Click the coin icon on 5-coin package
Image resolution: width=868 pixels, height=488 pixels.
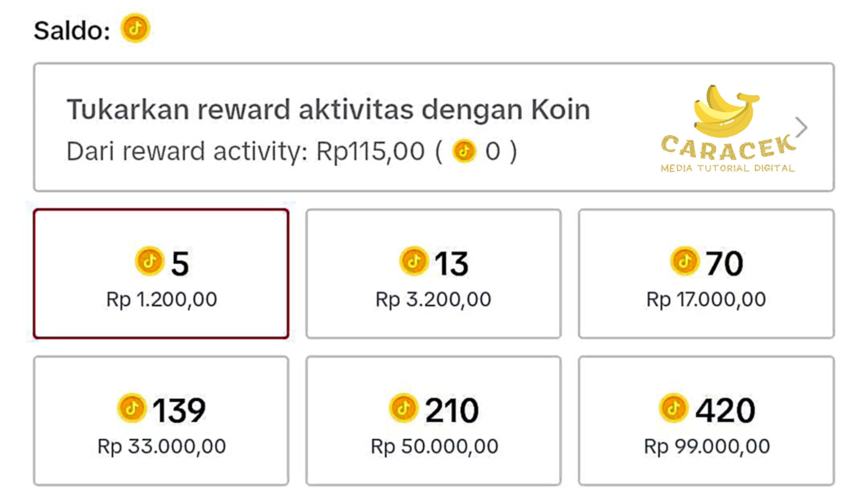[150, 261]
